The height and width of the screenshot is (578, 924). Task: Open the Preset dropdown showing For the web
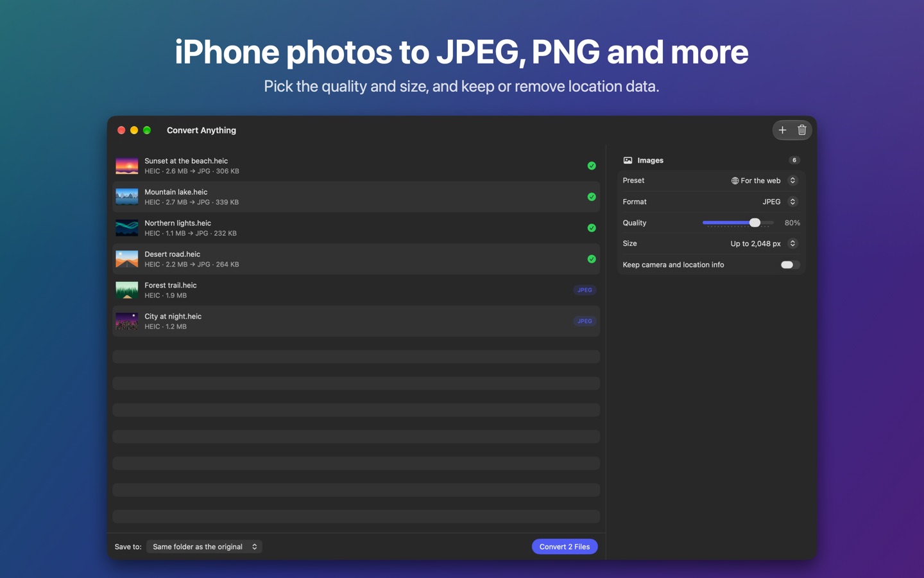(764, 180)
